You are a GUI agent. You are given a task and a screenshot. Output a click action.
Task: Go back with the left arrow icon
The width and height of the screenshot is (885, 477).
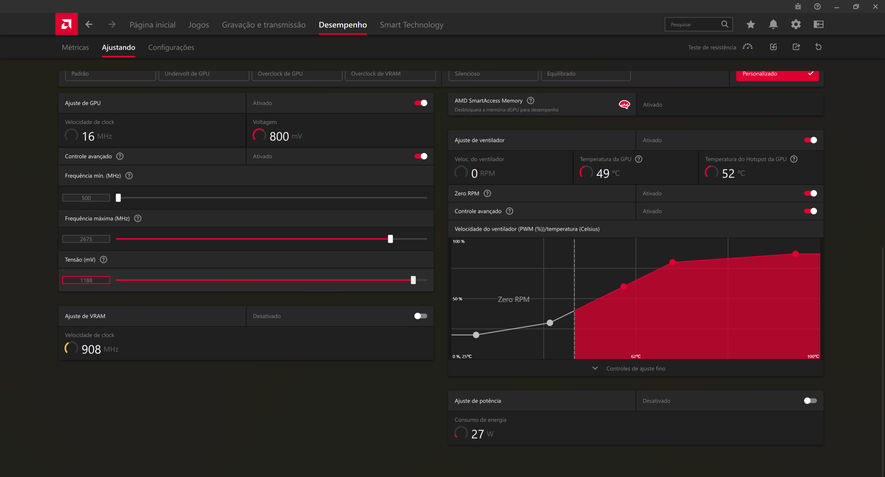pyautogui.click(x=89, y=24)
